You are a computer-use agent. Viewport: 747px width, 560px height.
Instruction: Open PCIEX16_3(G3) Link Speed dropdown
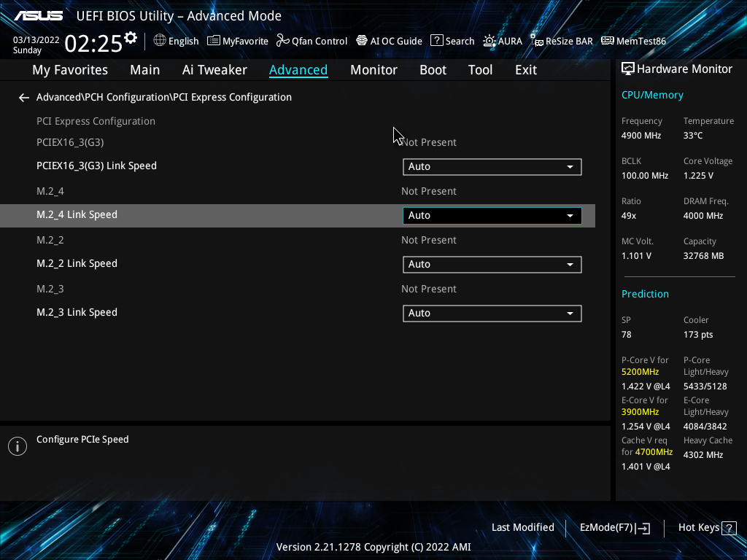[492, 167]
